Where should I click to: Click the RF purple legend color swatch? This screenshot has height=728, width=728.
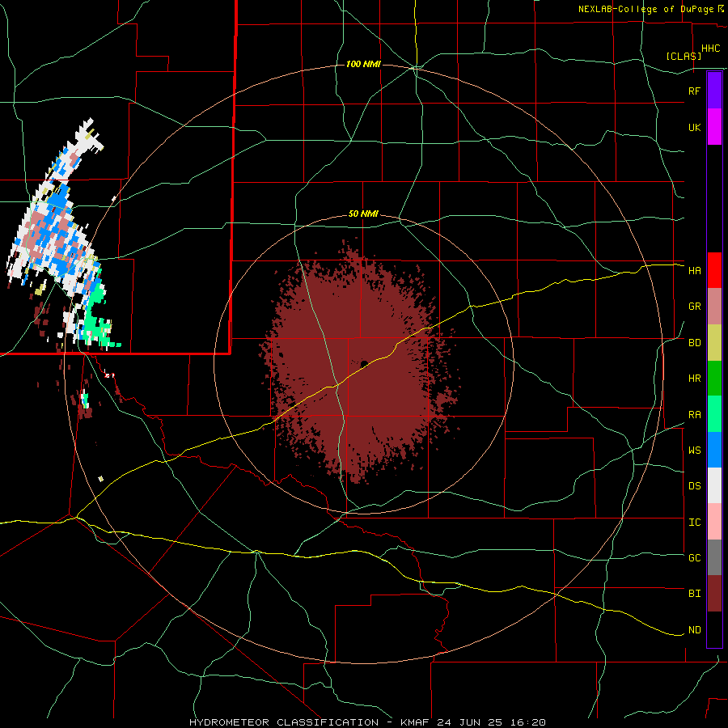point(714,90)
